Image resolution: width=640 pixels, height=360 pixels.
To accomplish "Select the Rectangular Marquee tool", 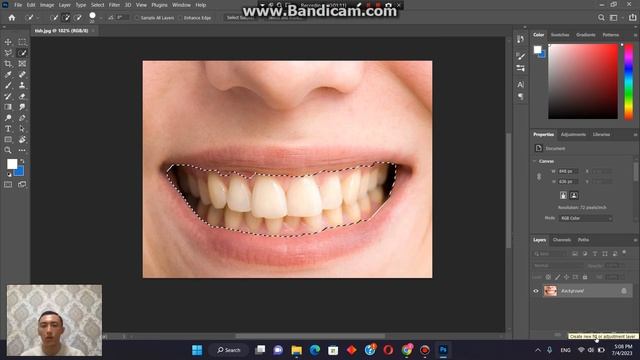I will click(22, 42).
